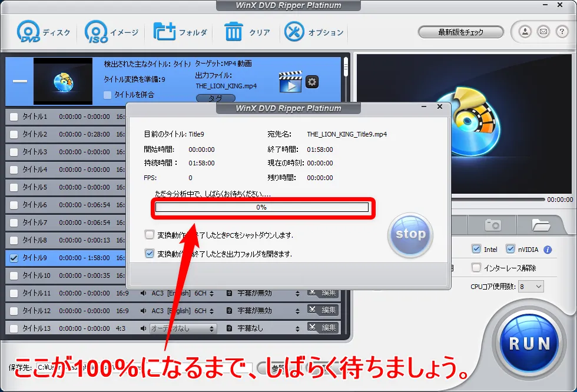The width and height of the screenshot is (577, 392).
Task: Click the 0% conversion progress bar
Action: [261, 207]
